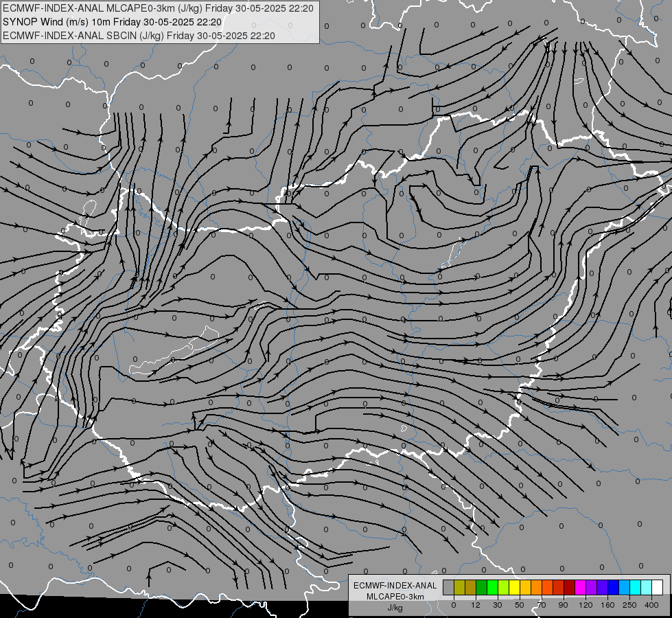Image resolution: width=672 pixels, height=618 pixels.
Task: Click the legend scale value 70
Action: pyautogui.click(x=542, y=605)
